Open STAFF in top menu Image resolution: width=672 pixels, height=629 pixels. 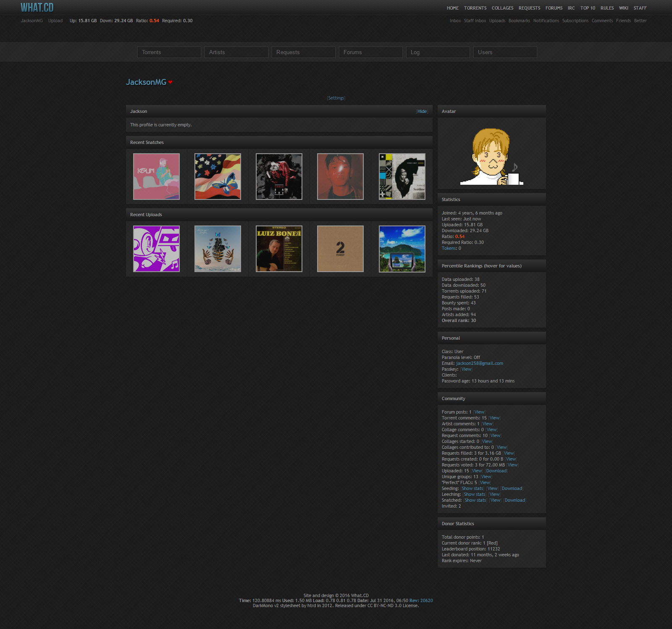(640, 8)
